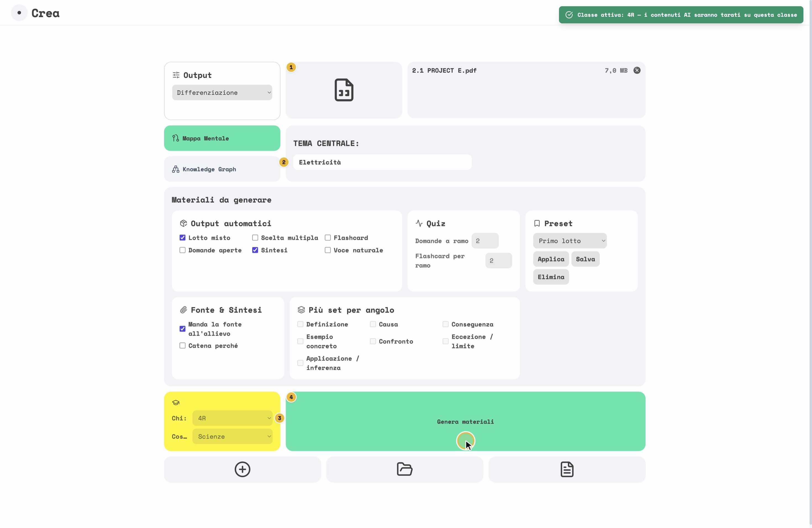The height and width of the screenshot is (528, 812).
Task: Uncheck the Sintesi checkbox
Action: (x=255, y=250)
